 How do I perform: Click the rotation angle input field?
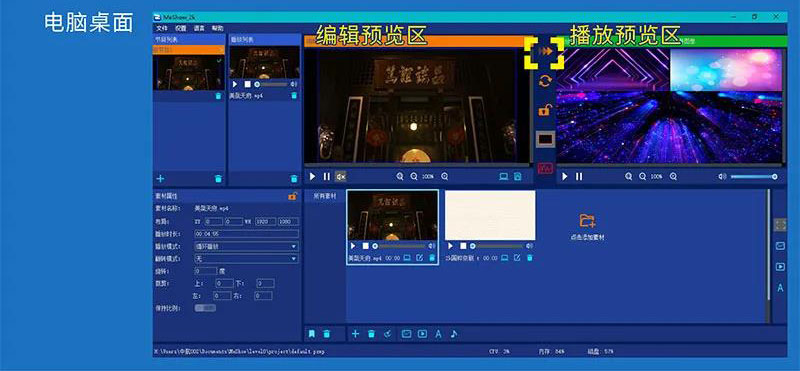coord(206,271)
